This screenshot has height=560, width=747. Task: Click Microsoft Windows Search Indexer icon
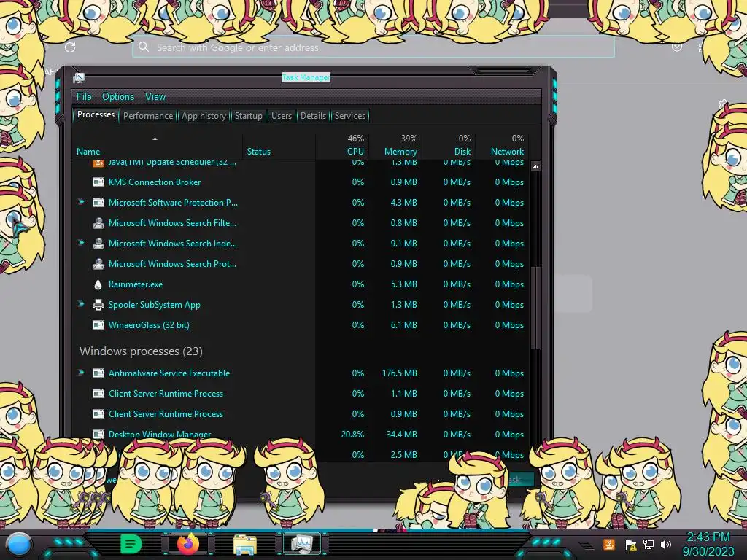(98, 244)
